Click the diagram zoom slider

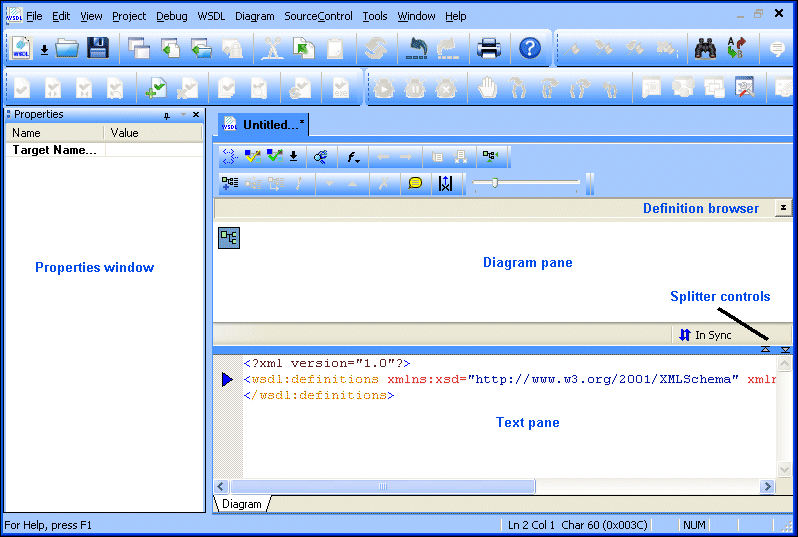[x=526, y=183]
